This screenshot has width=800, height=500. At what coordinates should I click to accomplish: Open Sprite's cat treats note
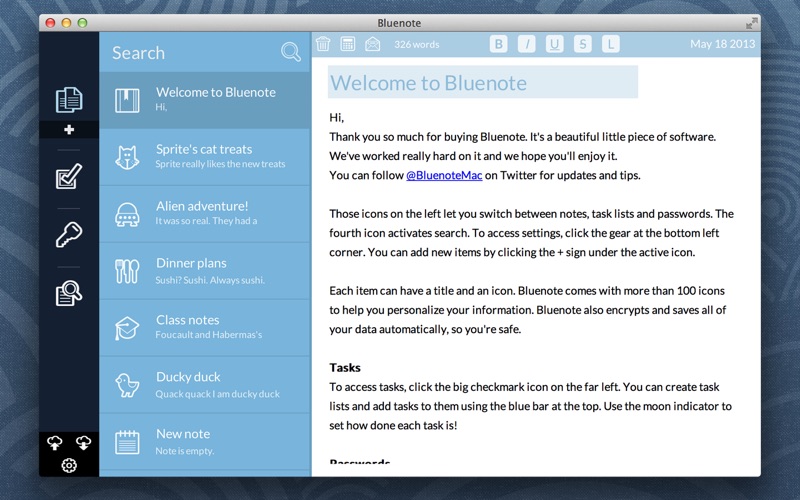[205, 157]
